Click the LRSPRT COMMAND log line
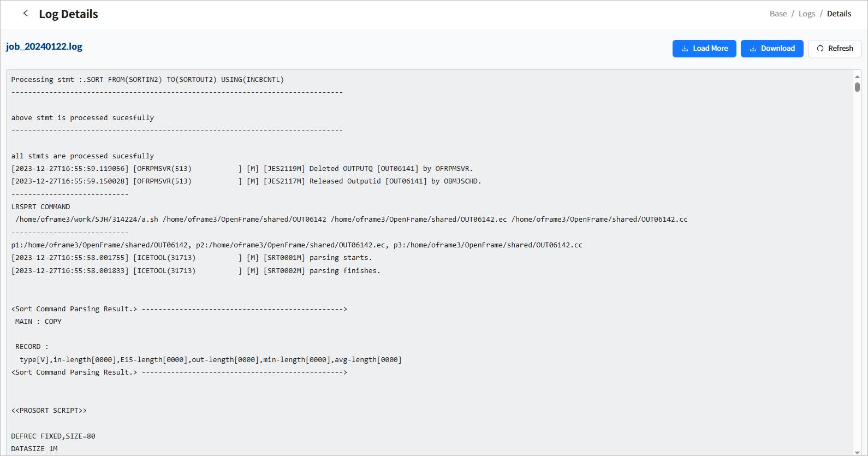 coord(40,207)
